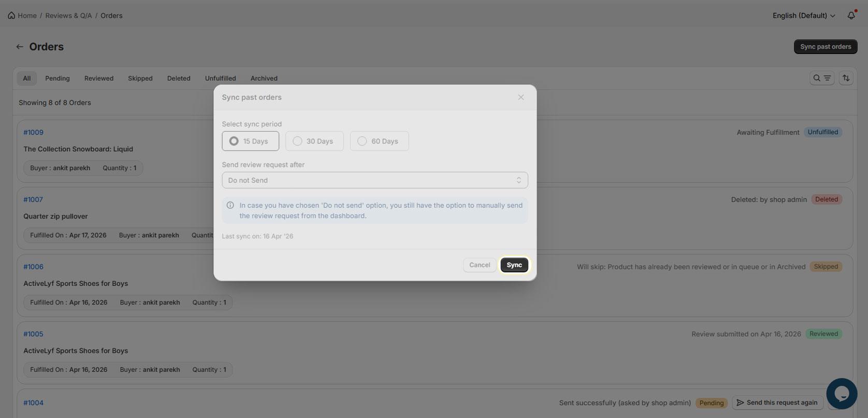
Task: Click 'Deleted: by shop admin' text
Action: tap(769, 199)
